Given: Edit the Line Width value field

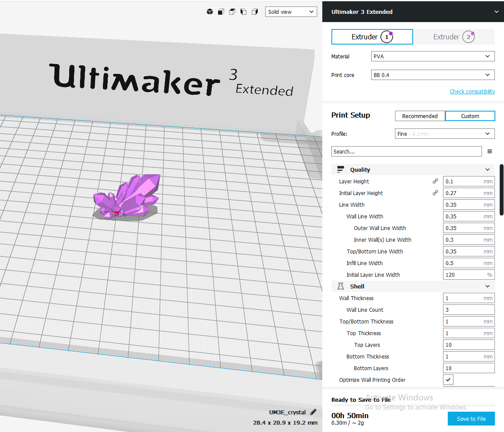Looking at the screenshot, I should pos(469,205).
